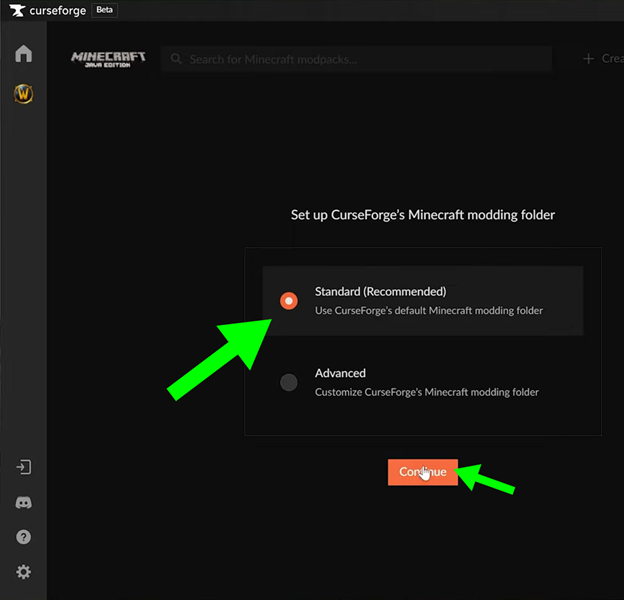The width and height of the screenshot is (624, 600).
Task: Click the Create button in top bar
Action: pyautogui.click(x=611, y=59)
